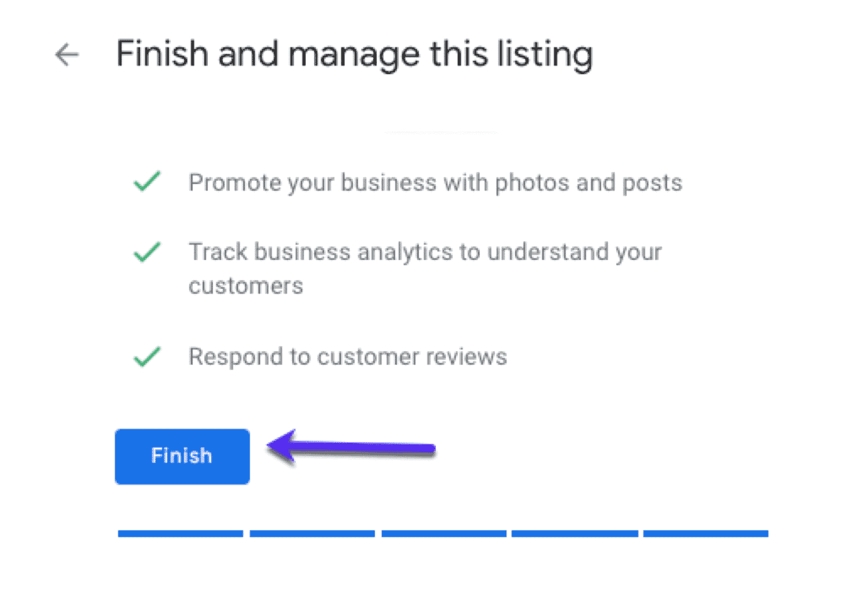Select the third progress bar segment
This screenshot has width=868, height=591.
click(444, 534)
